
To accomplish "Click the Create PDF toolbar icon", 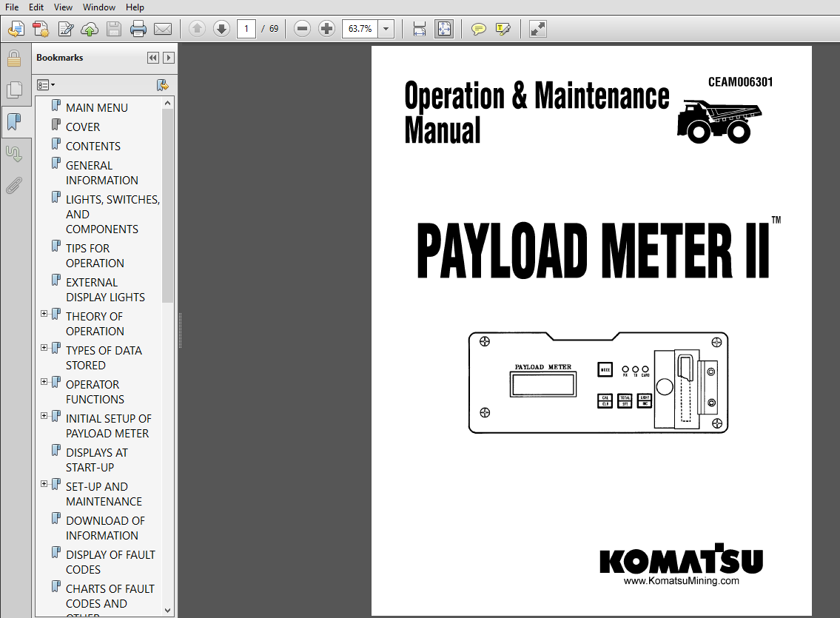I will [x=41, y=29].
